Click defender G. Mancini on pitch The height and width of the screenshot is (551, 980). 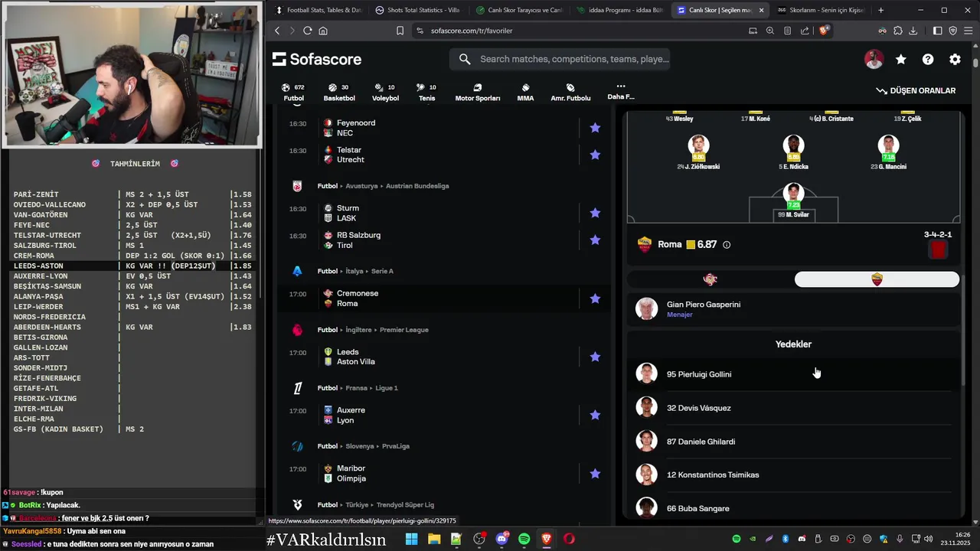888,152
